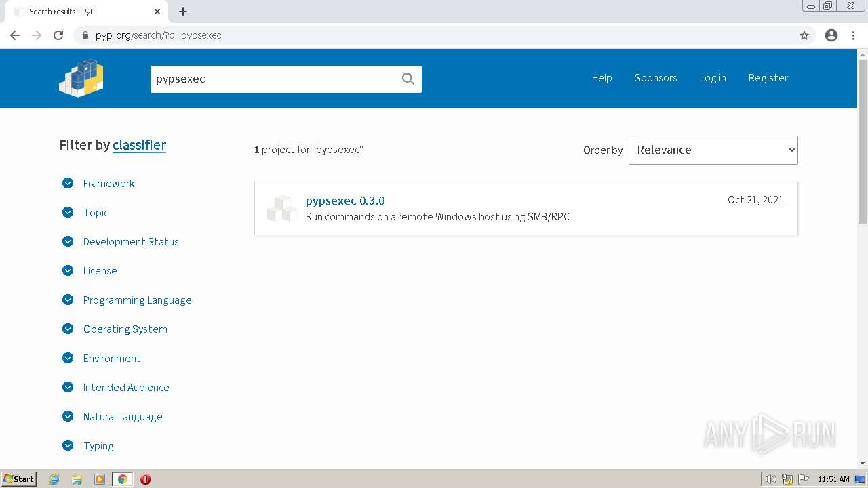
Task: Click the Oct 21, 2021 date
Action: click(755, 199)
